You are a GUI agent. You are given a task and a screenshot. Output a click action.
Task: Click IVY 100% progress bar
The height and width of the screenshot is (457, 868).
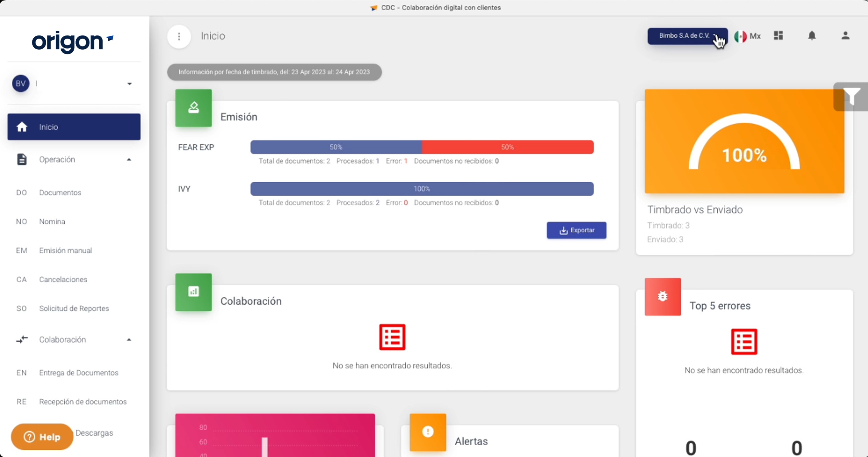[422, 189]
